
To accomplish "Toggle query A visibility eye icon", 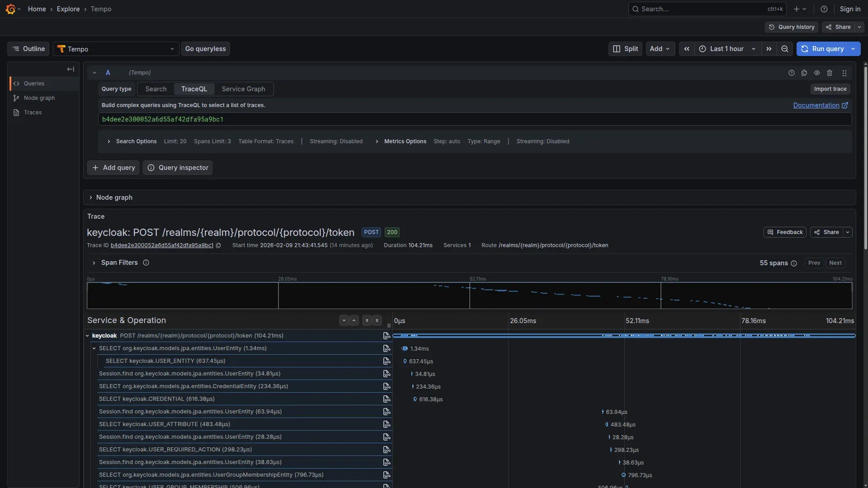I will [x=817, y=73].
